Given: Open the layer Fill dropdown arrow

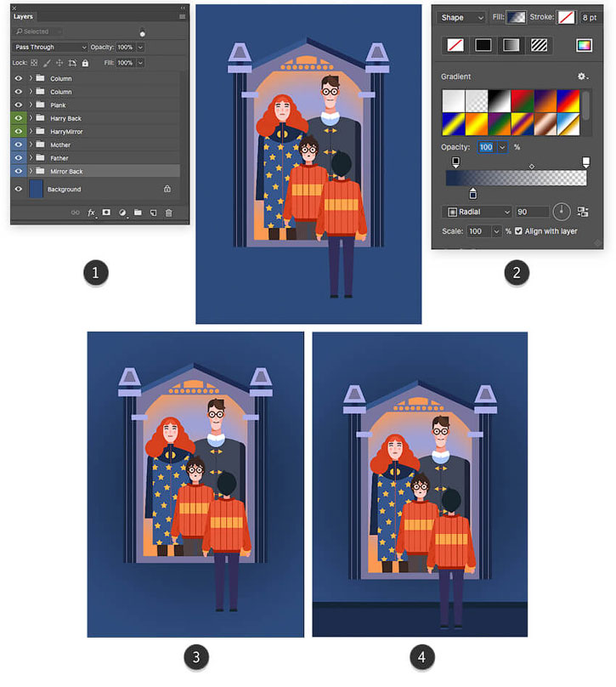Looking at the screenshot, I should [x=140, y=63].
